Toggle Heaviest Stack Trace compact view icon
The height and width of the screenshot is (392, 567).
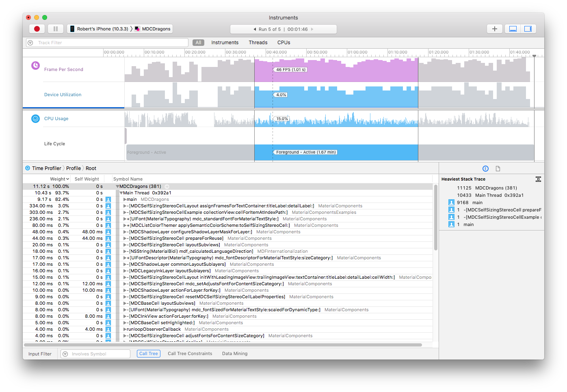pyautogui.click(x=538, y=179)
